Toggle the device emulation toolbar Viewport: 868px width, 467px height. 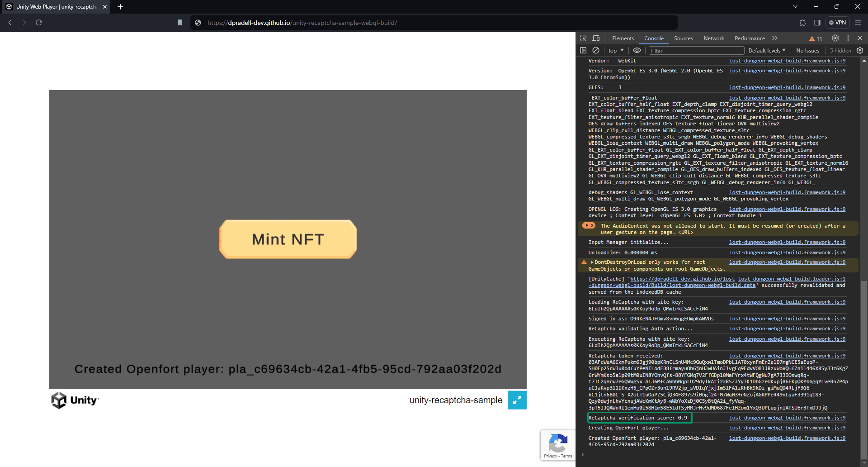pos(596,38)
